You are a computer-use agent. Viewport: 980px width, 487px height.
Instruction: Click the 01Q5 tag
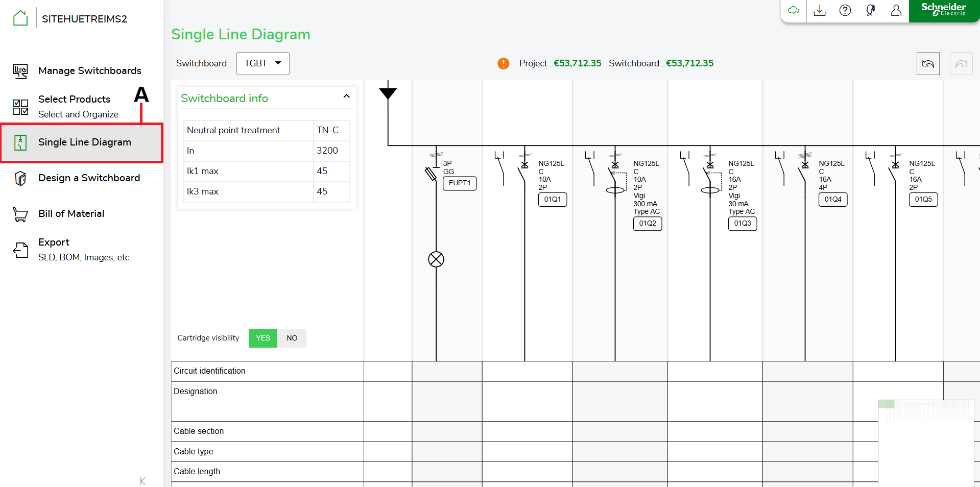pos(923,200)
